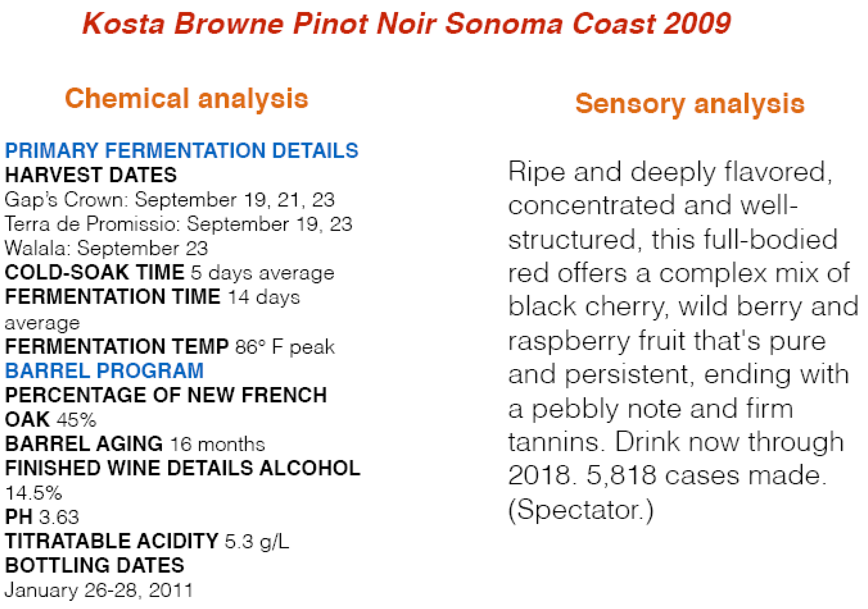
Task: Click the Terra de Promissio harvest line
Action: (178, 224)
